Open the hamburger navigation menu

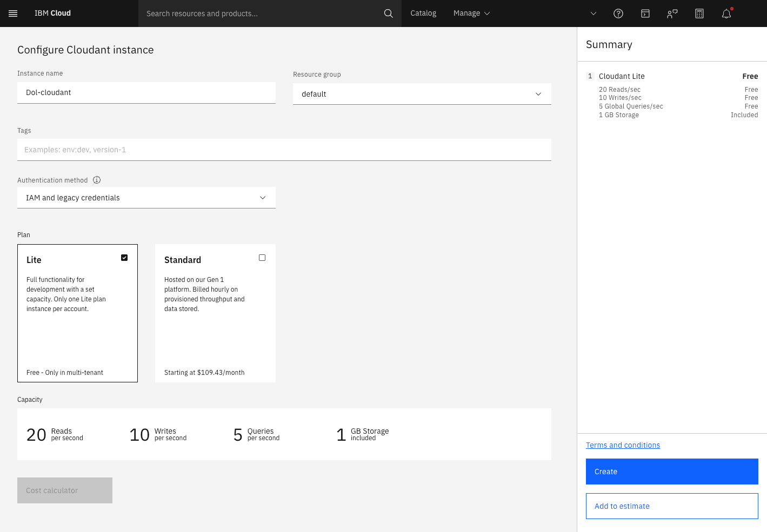pos(13,14)
